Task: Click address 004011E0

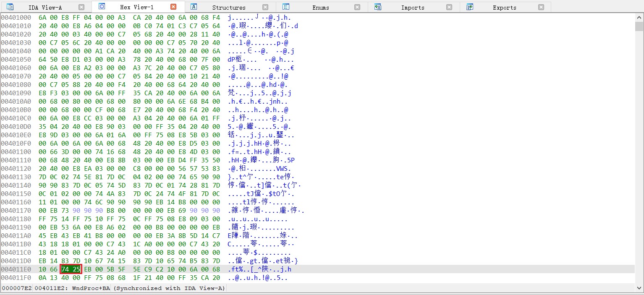Action: [16, 269]
